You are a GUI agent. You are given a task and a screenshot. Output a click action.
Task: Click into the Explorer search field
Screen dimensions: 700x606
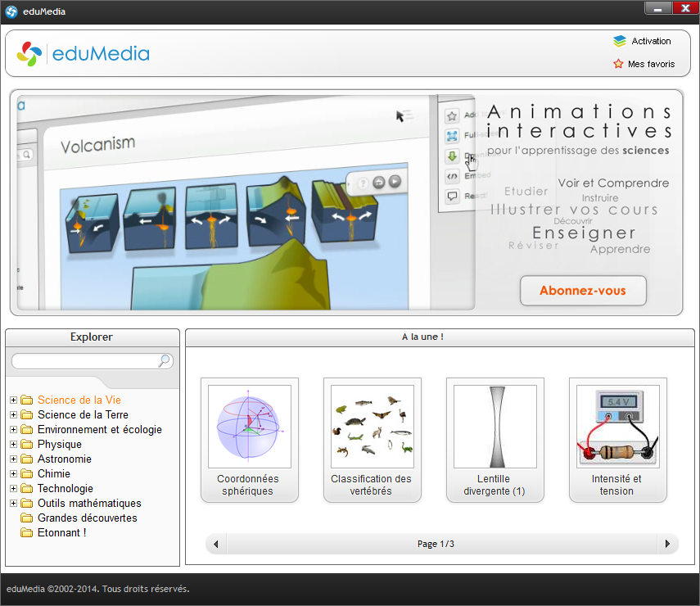(x=92, y=361)
